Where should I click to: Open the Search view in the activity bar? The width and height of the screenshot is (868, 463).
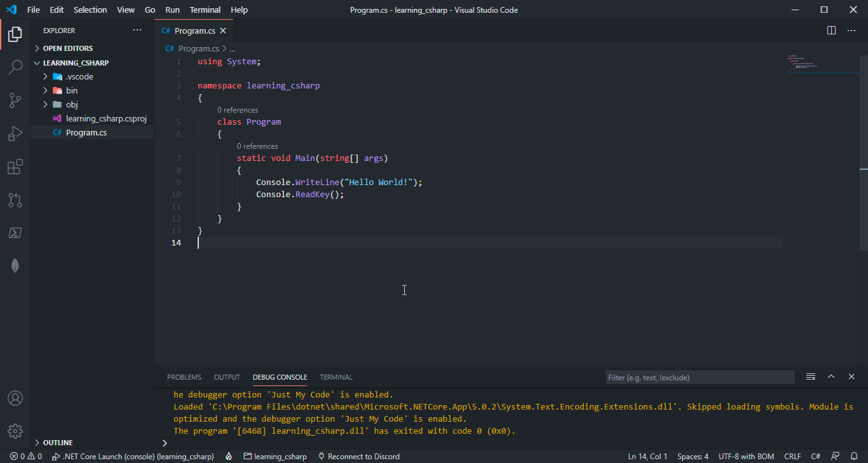pyautogui.click(x=15, y=67)
